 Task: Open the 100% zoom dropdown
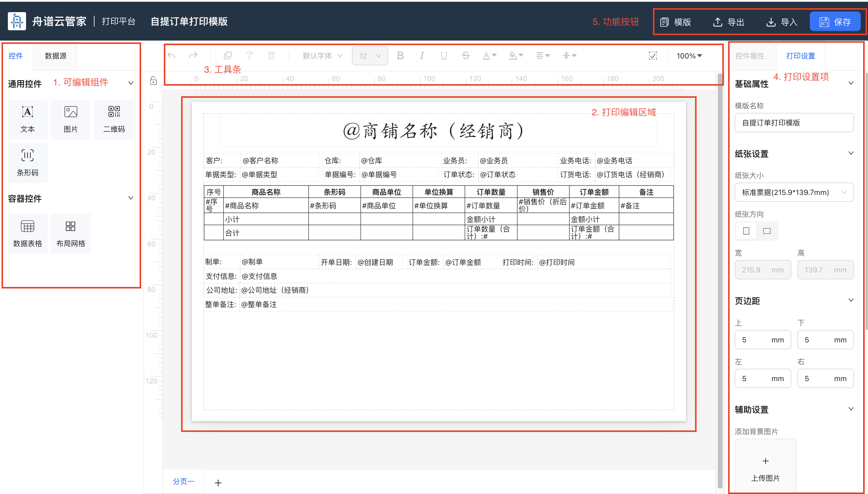pos(689,56)
